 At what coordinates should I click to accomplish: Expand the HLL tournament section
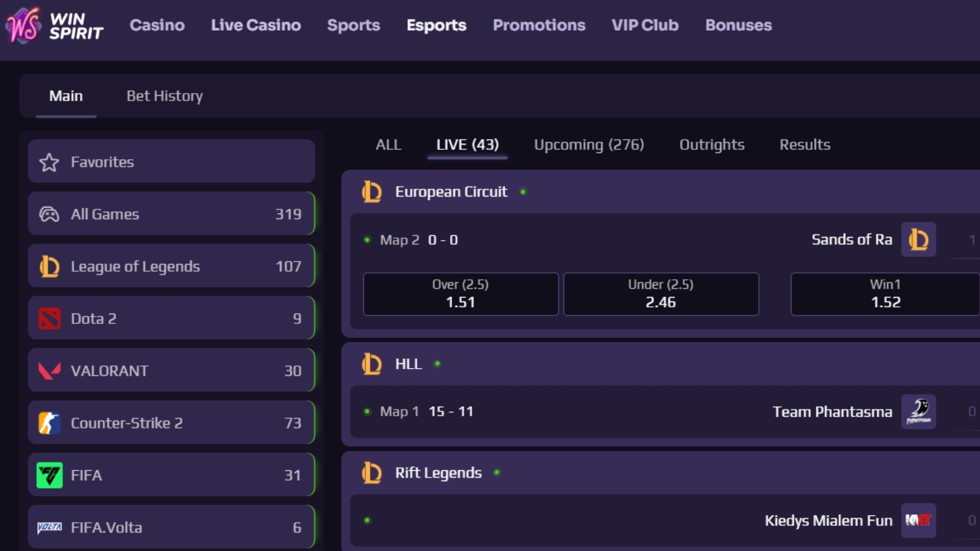coord(408,364)
